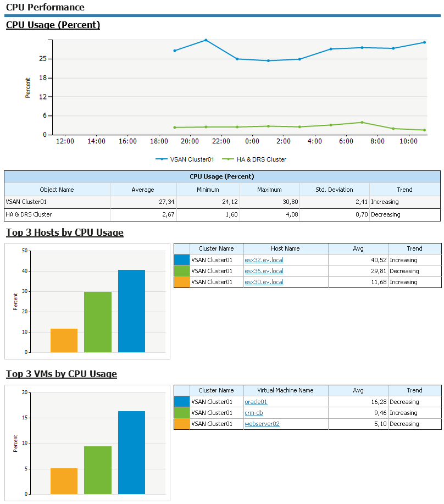Screen dimensions: 444x504
Task: Open the webserver02 virtual machine link
Action: 262,424
